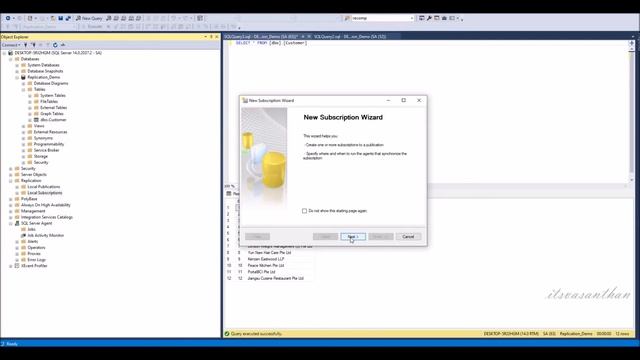
Task: Select the Programmability folder
Action: [49, 144]
